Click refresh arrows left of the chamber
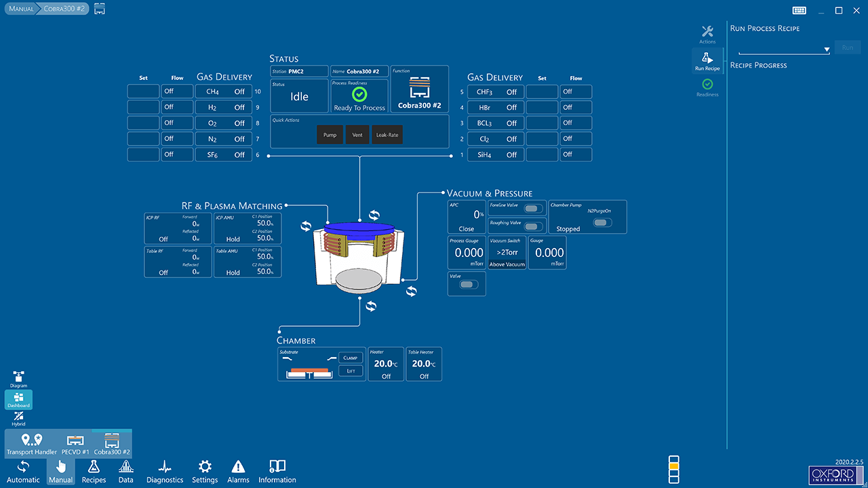The width and height of the screenshot is (868, 488). tap(306, 226)
